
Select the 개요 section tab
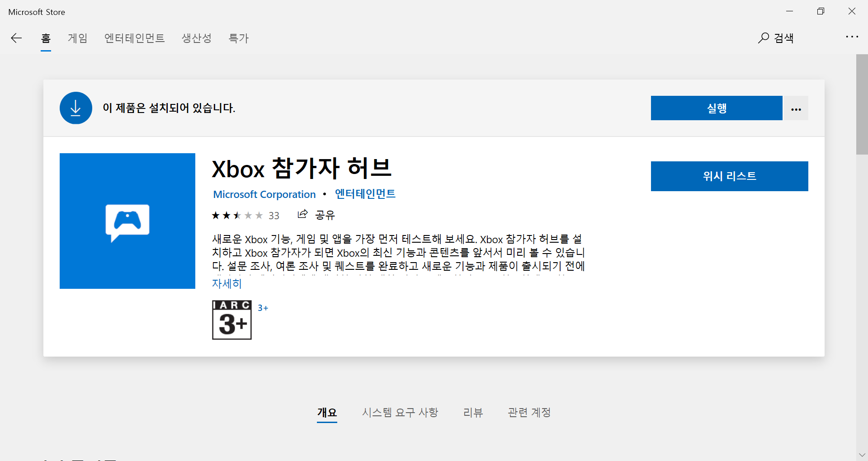(327, 412)
